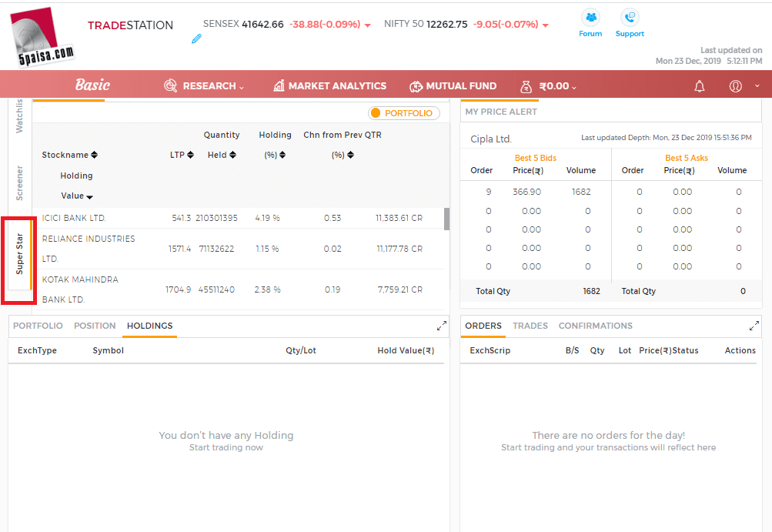This screenshot has width=772, height=532.
Task: Open the user profile icon
Action: [735, 86]
